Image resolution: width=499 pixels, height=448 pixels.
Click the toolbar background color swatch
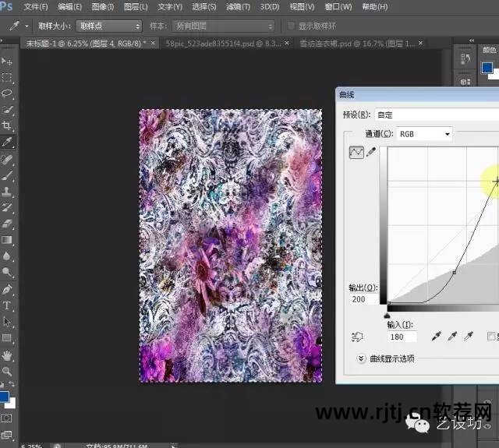12,404
